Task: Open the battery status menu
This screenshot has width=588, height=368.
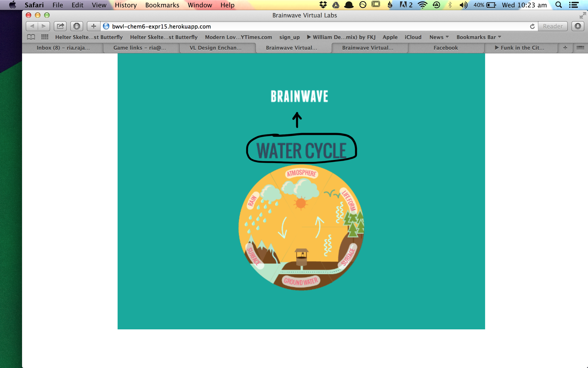Action: [x=485, y=5]
